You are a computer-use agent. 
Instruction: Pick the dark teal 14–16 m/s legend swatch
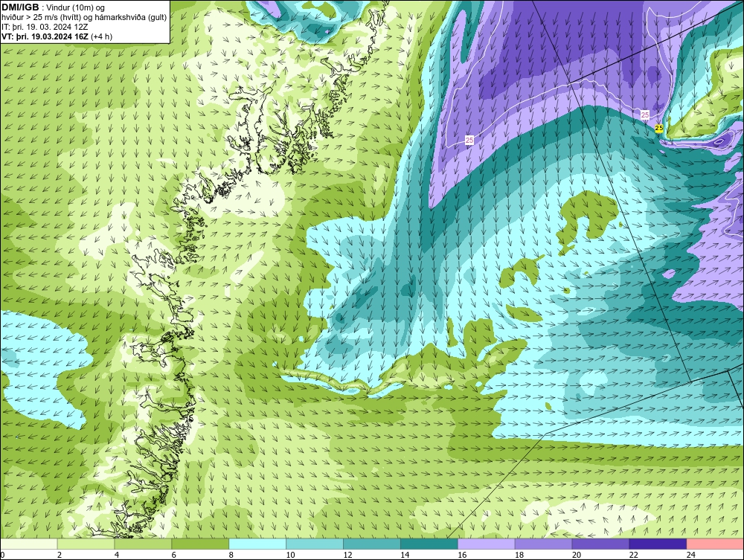point(429,544)
